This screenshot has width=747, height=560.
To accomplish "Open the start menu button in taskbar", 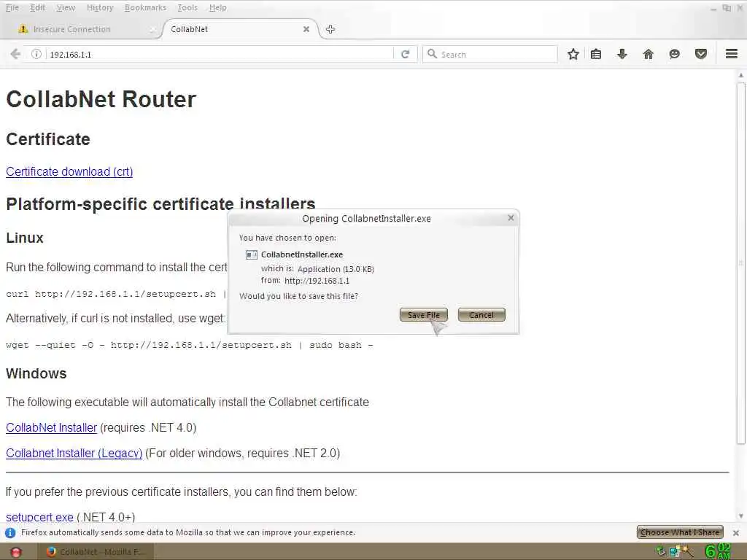I will coord(16,552).
